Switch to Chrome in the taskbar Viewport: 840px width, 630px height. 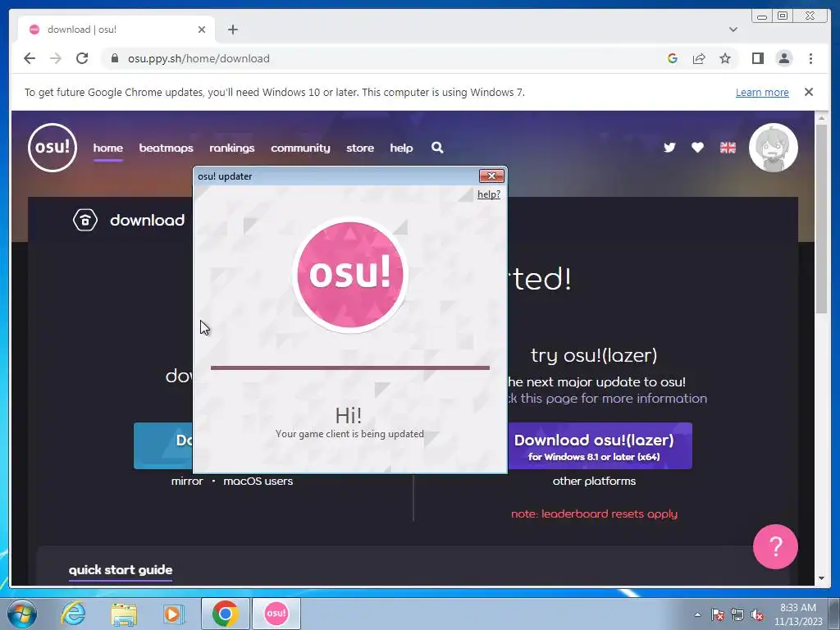click(x=225, y=614)
